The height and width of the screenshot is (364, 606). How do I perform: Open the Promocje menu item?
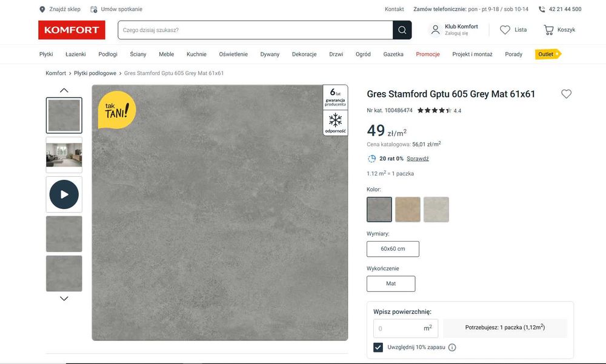click(428, 54)
